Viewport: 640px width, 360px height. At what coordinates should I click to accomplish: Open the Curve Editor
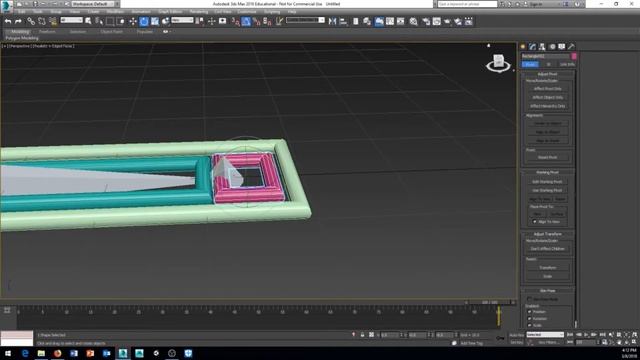390,21
